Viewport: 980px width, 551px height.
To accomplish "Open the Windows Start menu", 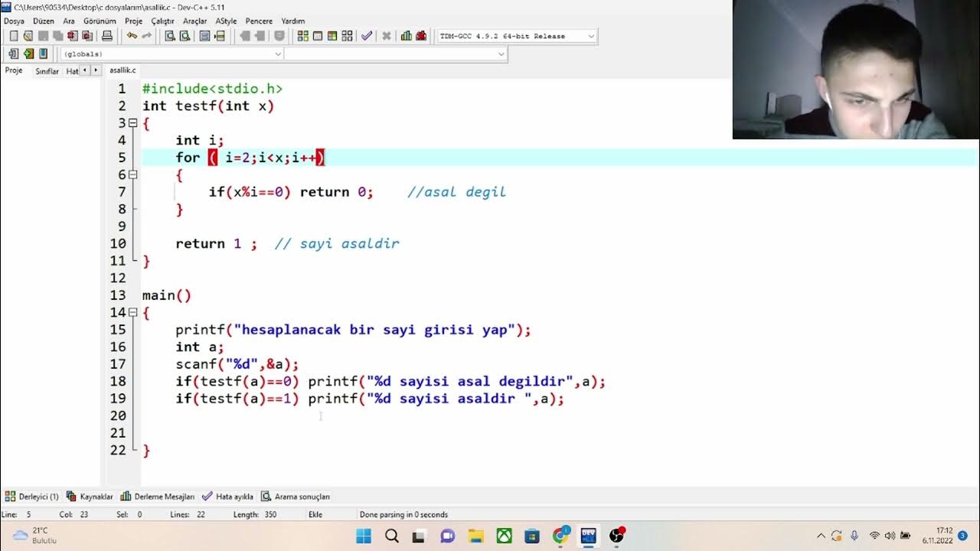I will coord(364,536).
